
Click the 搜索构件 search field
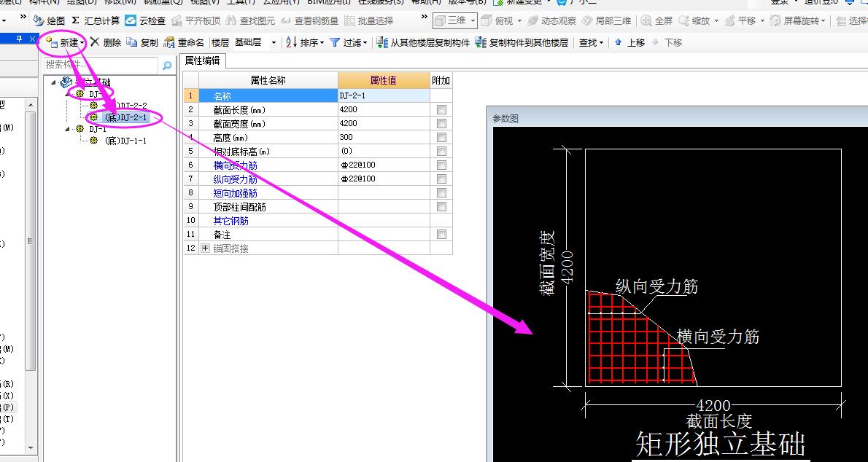click(101, 66)
